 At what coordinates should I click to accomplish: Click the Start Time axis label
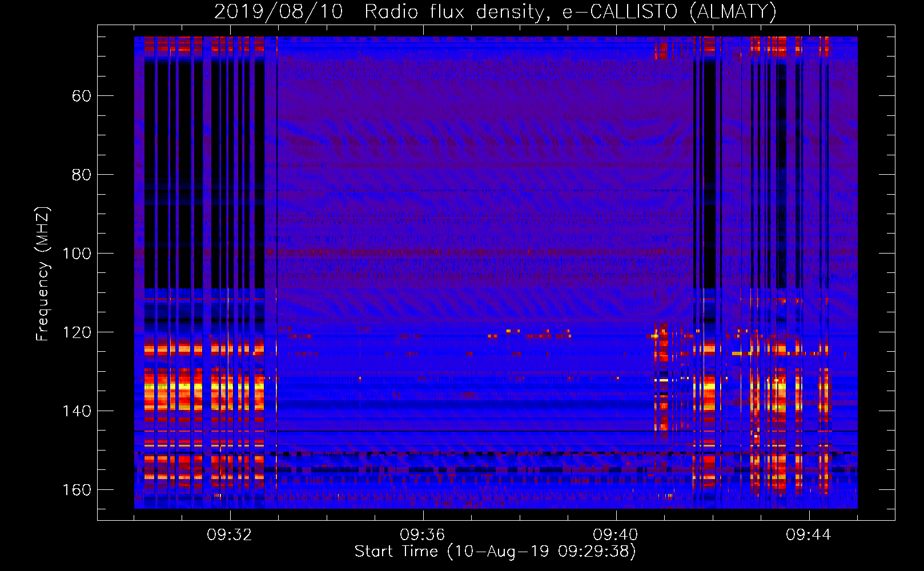(x=495, y=552)
